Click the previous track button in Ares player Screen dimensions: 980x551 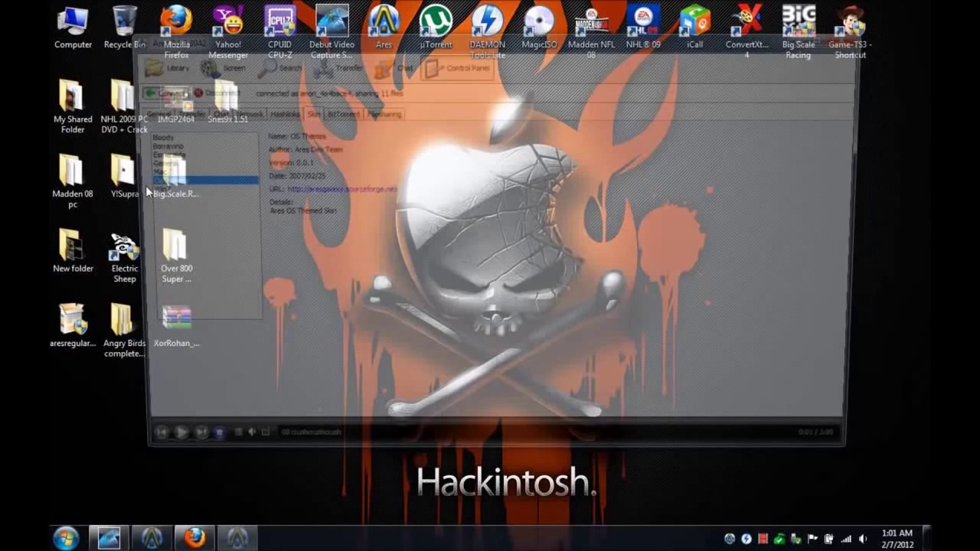click(162, 432)
